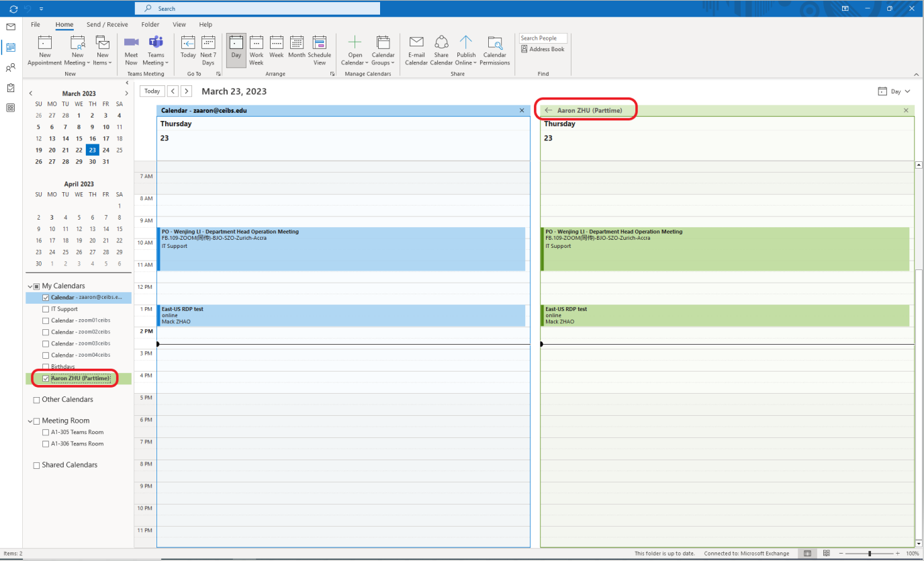This screenshot has width=924, height=561.
Task: Open Schedule View arrangement
Action: [x=320, y=43]
